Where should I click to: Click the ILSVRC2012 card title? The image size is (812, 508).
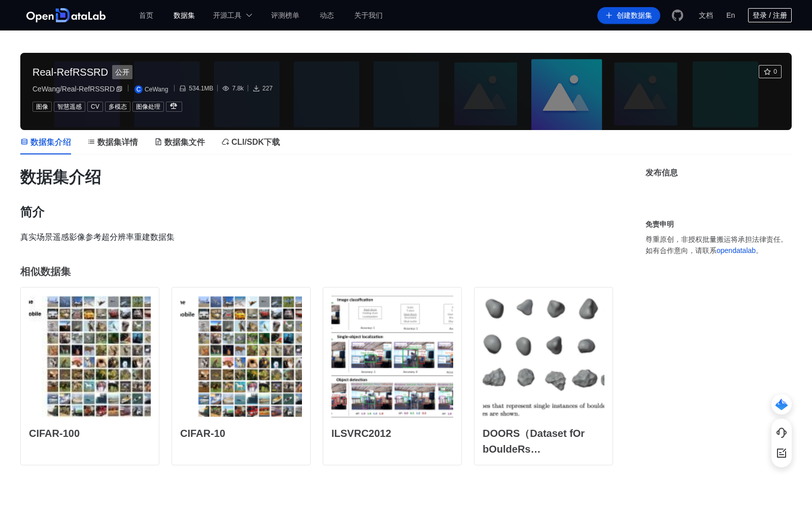pos(361,433)
